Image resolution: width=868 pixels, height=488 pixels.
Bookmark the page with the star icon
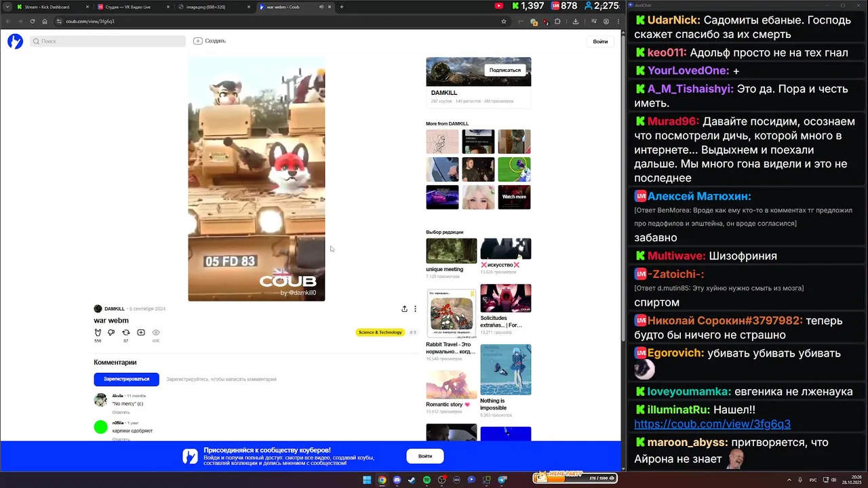[x=504, y=21]
